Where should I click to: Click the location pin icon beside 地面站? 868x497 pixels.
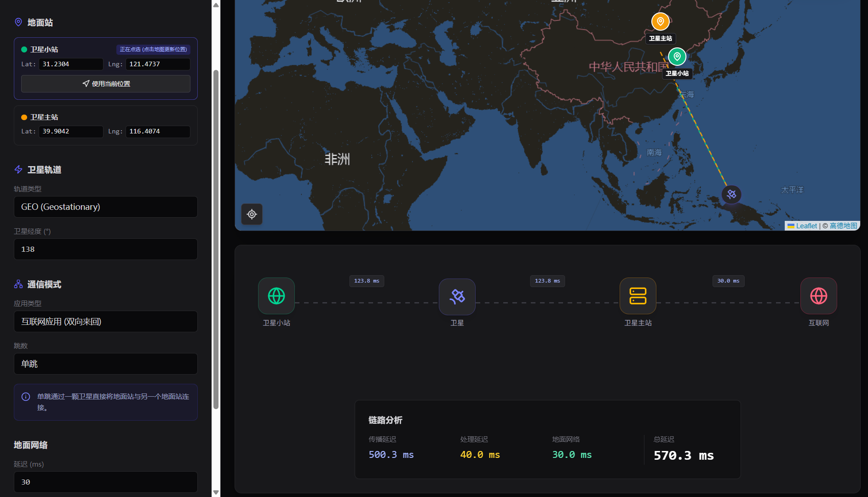(x=18, y=22)
